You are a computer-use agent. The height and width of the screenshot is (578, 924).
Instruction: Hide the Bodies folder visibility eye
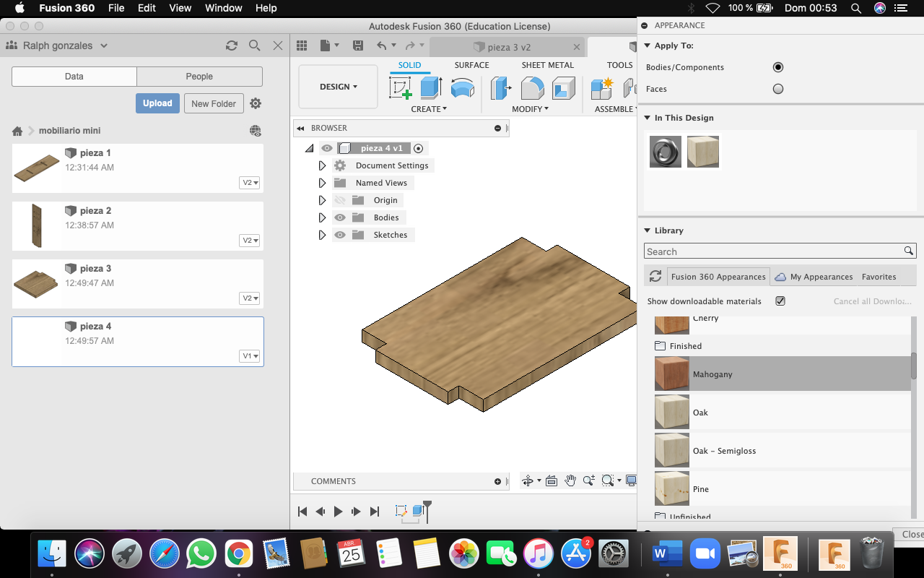(x=340, y=217)
